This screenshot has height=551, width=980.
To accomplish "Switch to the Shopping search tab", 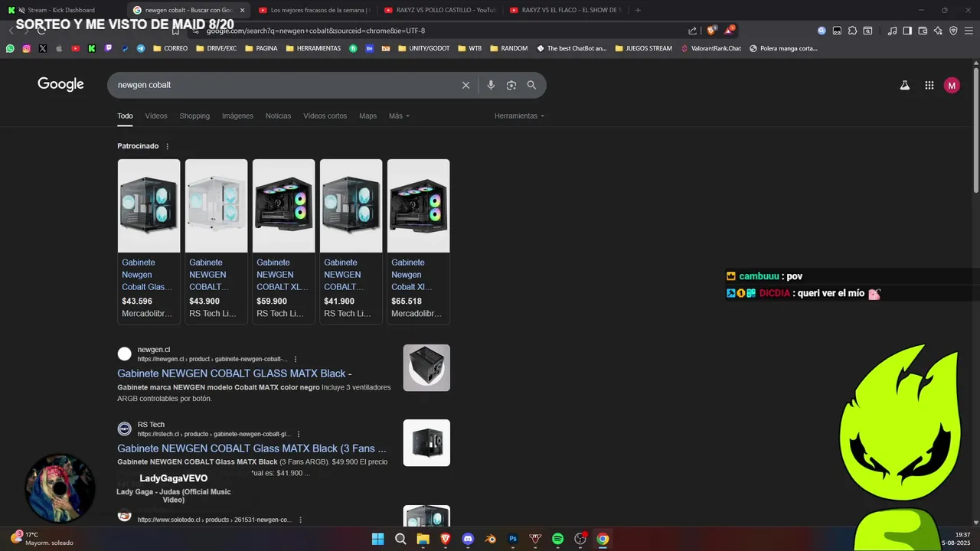I will pos(194,116).
